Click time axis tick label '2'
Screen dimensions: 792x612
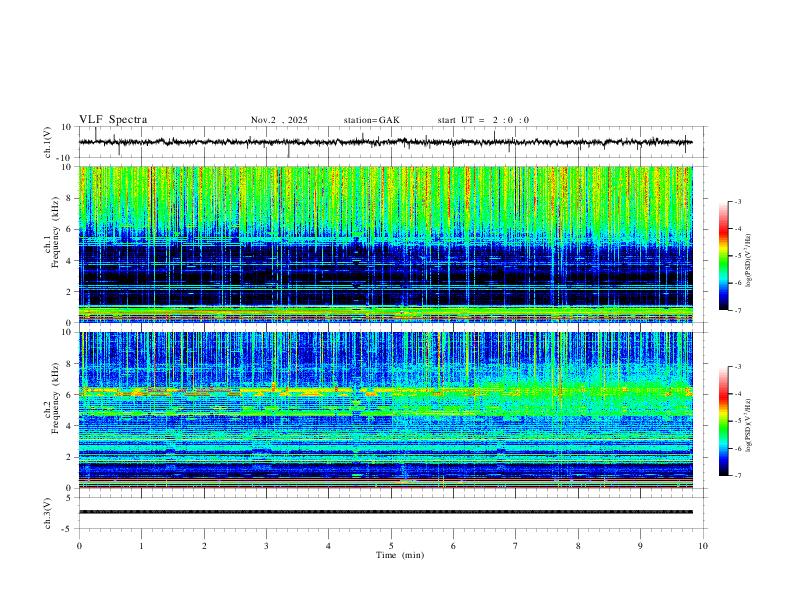pos(204,546)
